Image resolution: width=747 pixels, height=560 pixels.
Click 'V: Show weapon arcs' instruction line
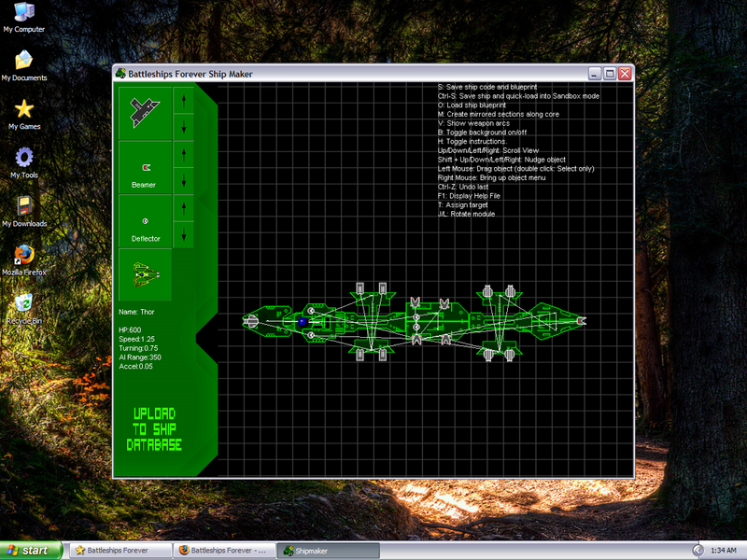click(473, 123)
